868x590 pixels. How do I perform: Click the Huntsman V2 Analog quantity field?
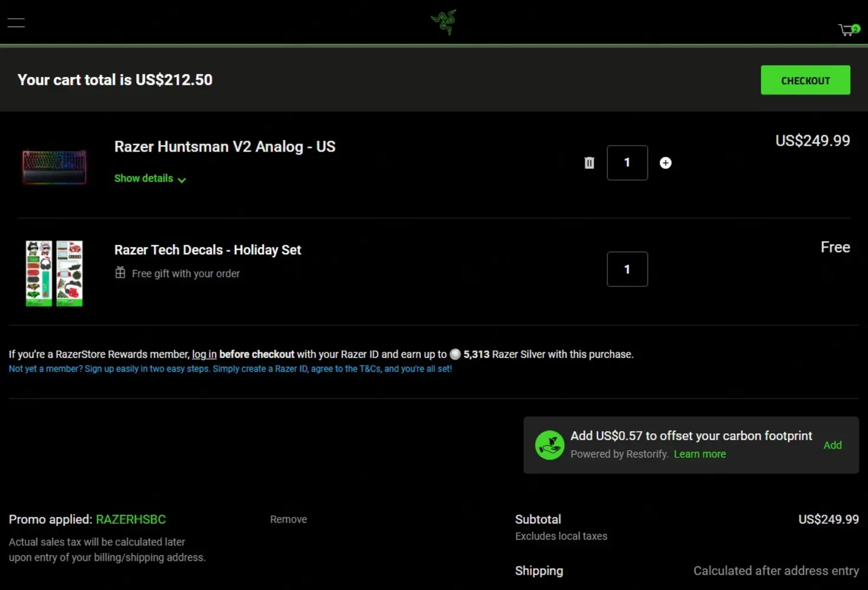click(x=627, y=163)
